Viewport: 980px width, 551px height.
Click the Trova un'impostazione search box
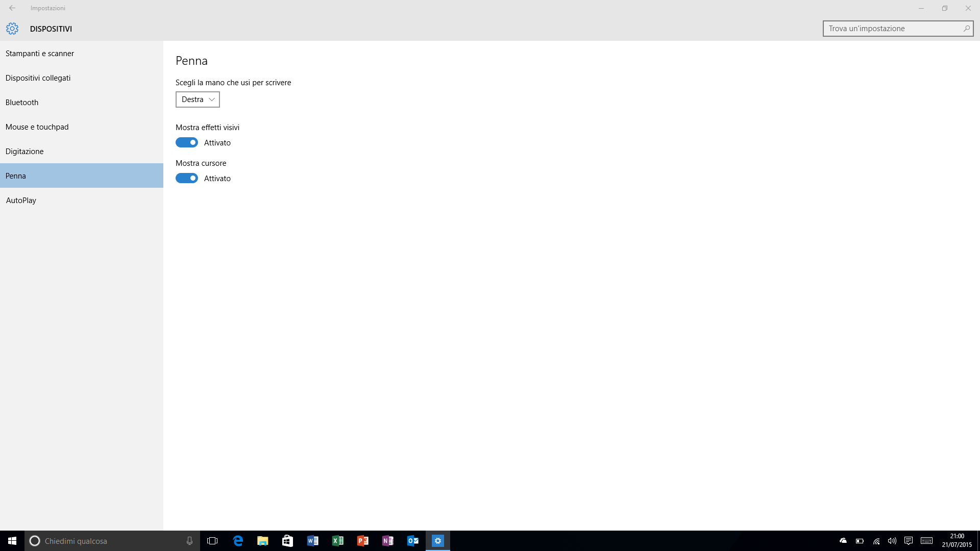[x=898, y=29]
